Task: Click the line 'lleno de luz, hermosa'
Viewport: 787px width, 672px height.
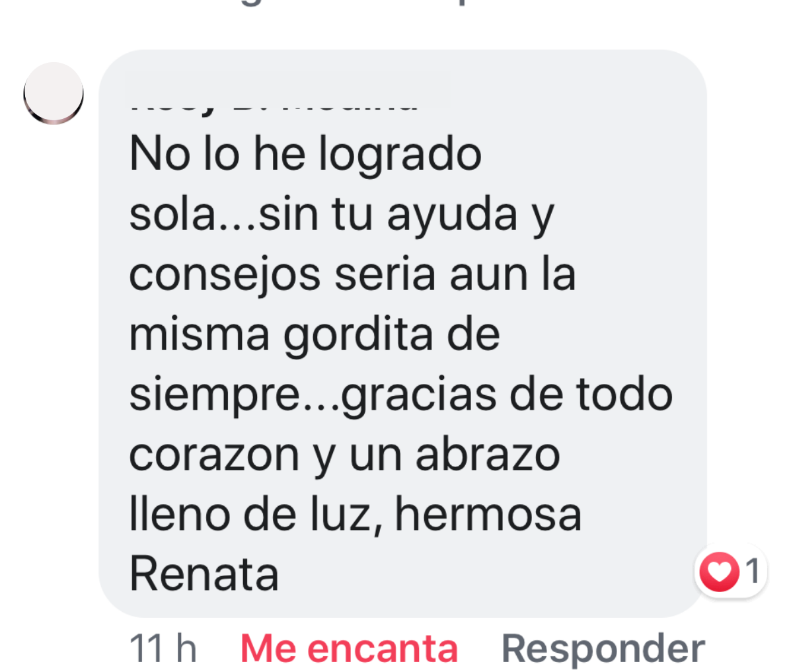Action: [x=356, y=515]
